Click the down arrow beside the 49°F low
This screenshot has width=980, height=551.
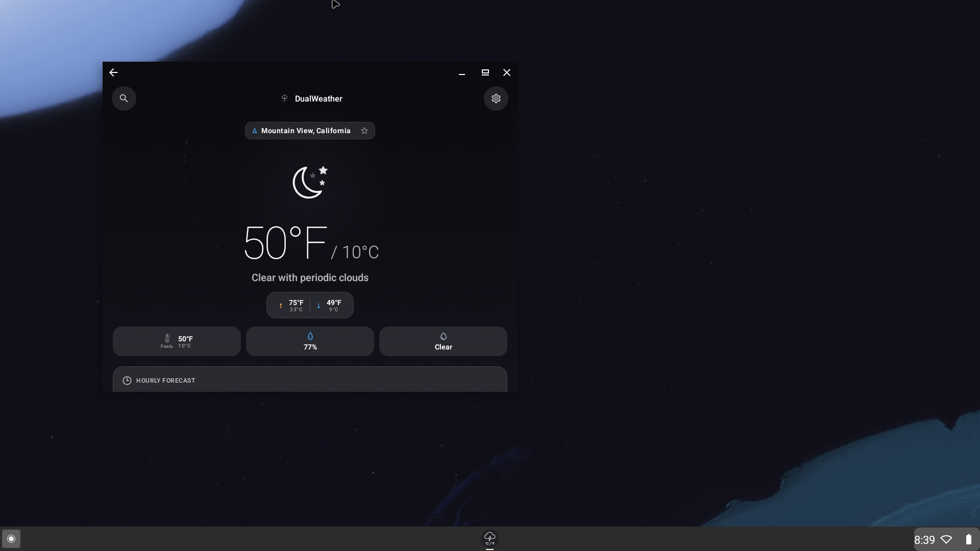[318, 305]
